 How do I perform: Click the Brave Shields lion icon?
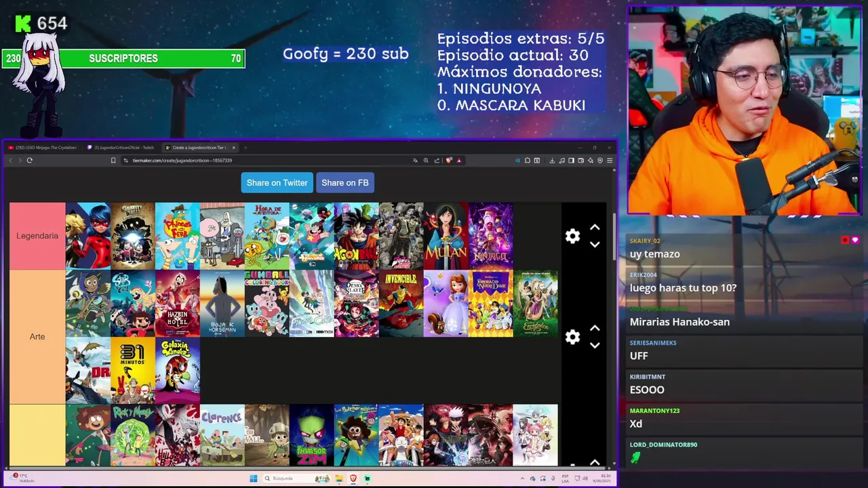449,161
